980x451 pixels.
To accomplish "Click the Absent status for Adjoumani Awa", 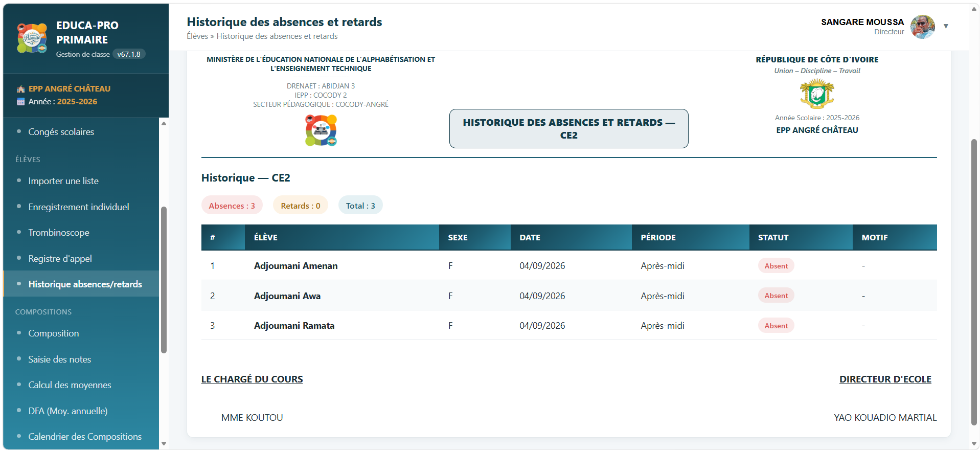I will point(776,296).
